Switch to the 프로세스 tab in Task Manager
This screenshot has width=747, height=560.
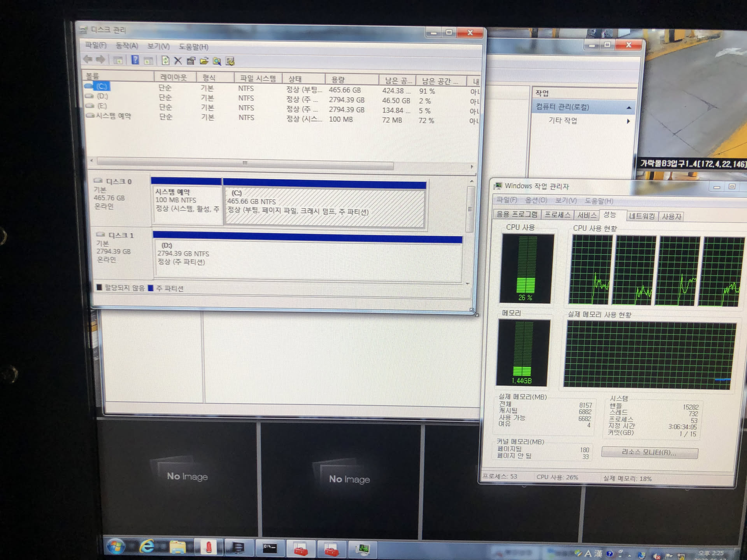pos(557,215)
